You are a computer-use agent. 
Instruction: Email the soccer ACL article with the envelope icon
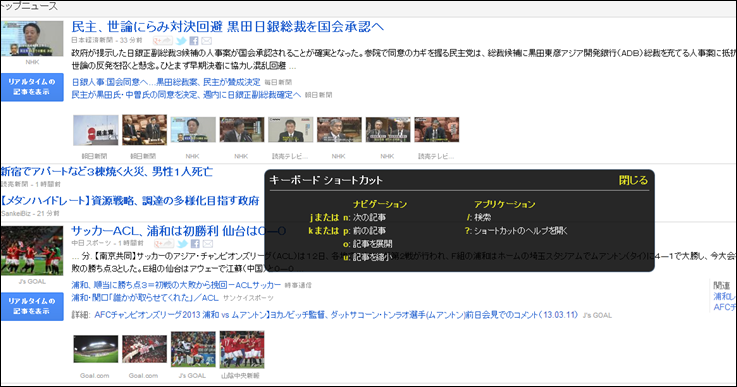pyautogui.click(x=208, y=244)
